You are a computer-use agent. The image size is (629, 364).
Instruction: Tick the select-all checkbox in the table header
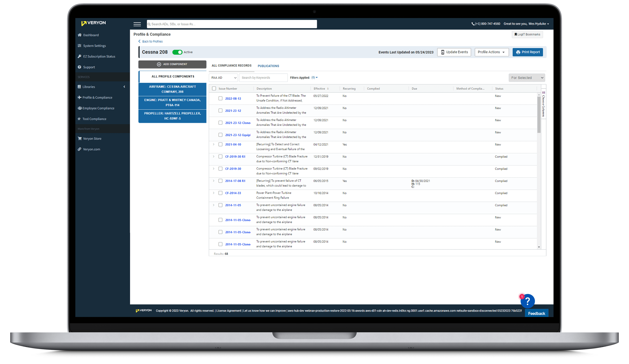coord(214,89)
